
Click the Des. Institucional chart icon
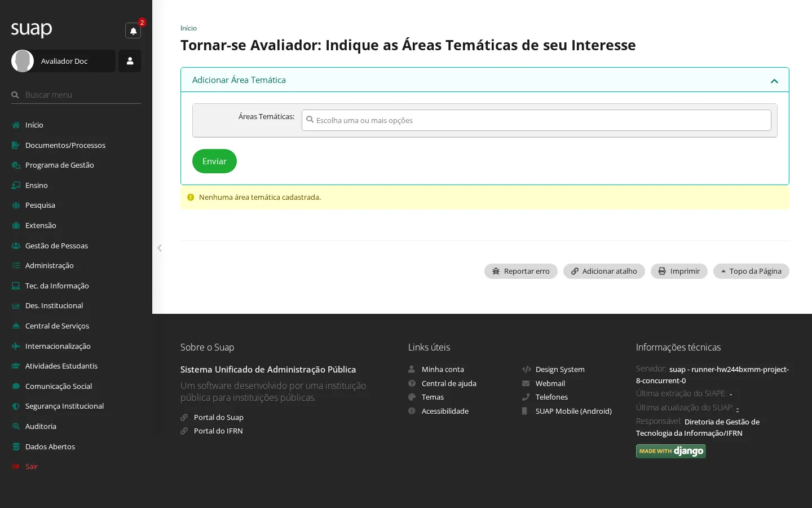tap(16, 305)
